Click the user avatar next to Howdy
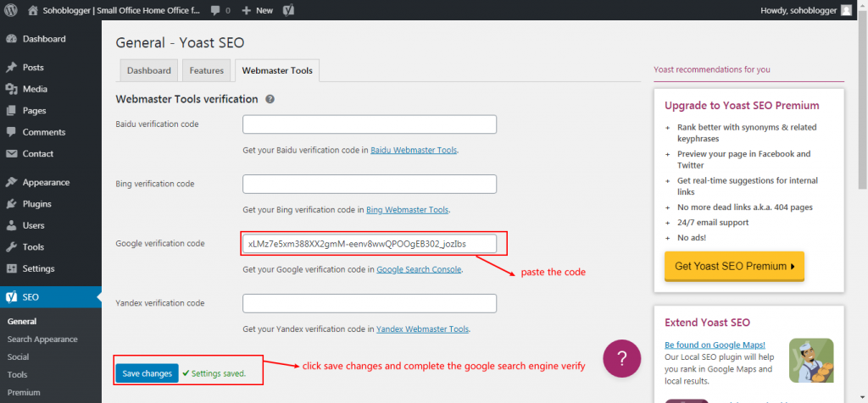The height and width of the screenshot is (403, 868). (x=846, y=10)
